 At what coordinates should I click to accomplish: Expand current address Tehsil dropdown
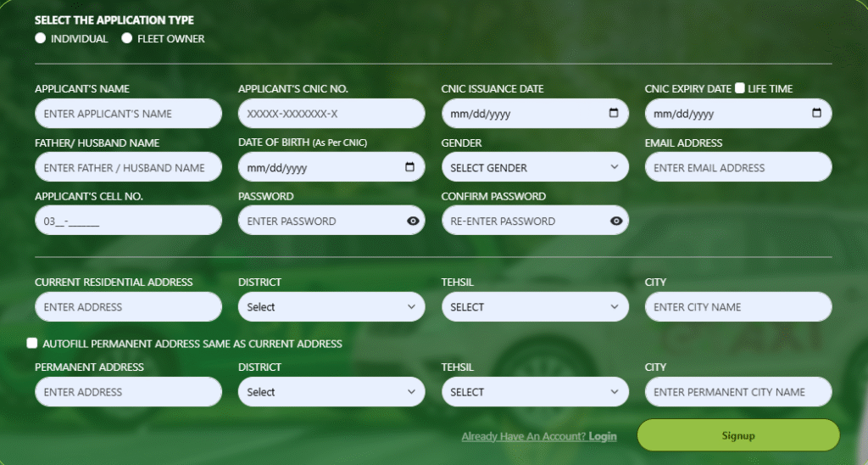[535, 307]
